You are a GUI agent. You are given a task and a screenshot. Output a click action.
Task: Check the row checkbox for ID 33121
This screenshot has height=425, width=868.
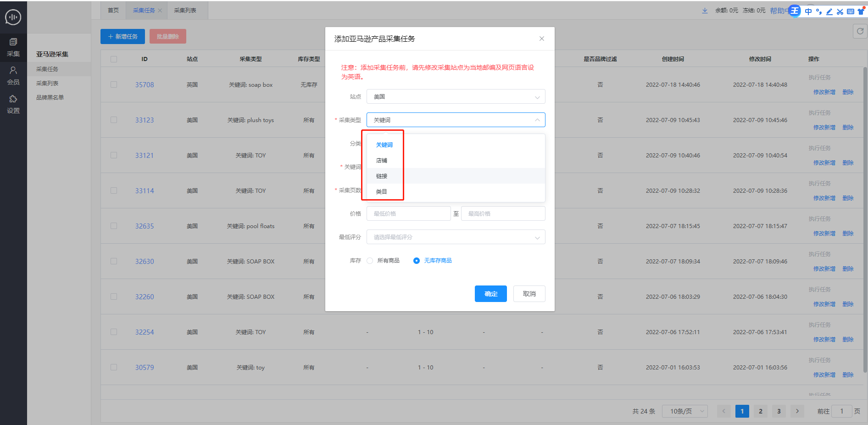click(114, 155)
